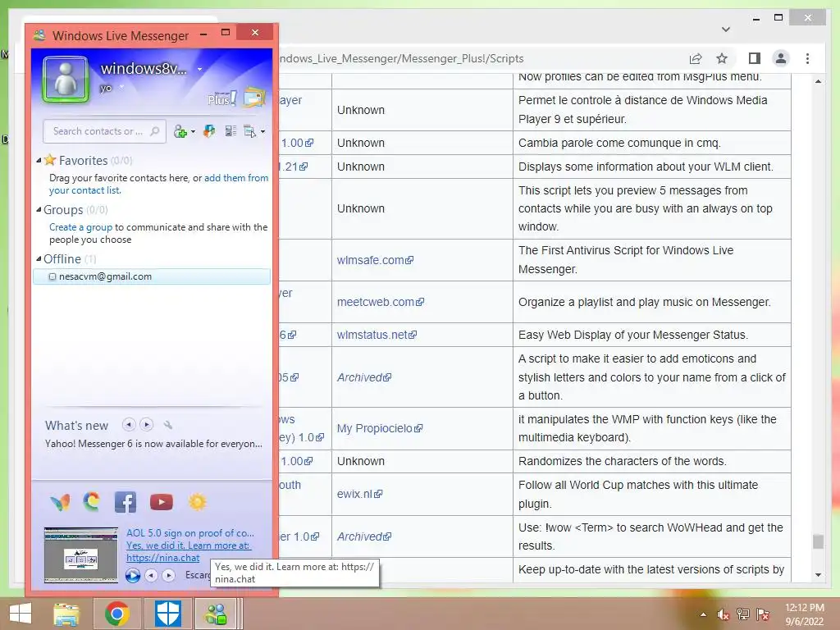Open File Explorer from the taskbar
The width and height of the screenshot is (840, 630).
click(66, 614)
